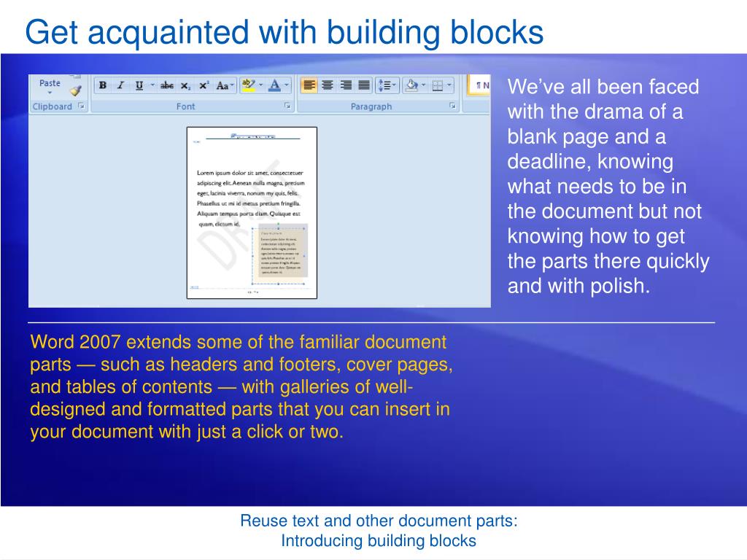Align text left

[309, 86]
